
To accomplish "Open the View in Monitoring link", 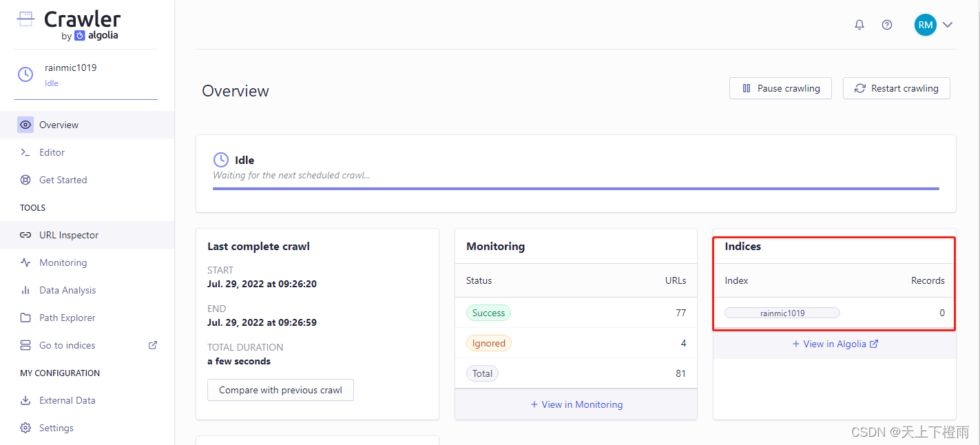I will (x=576, y=404).
